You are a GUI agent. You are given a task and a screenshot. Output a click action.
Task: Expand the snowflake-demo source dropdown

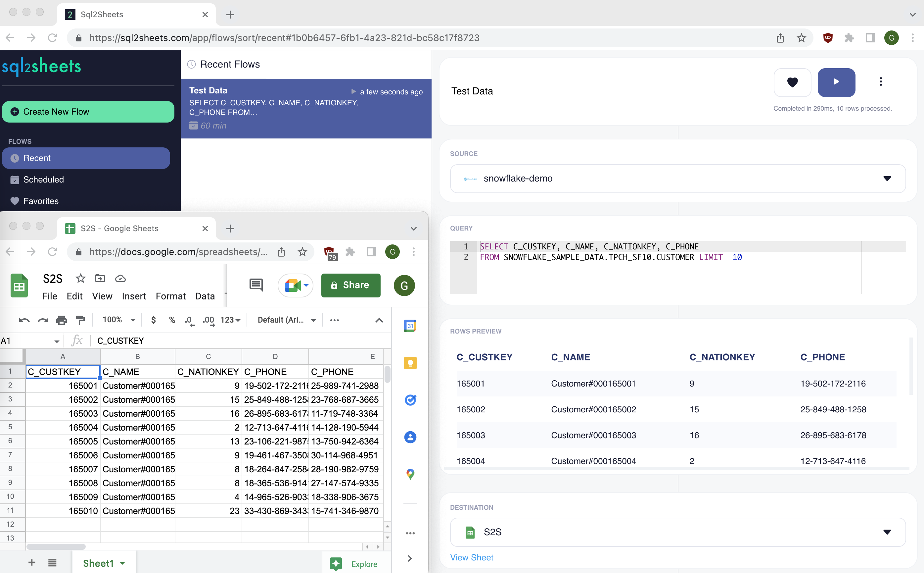click(677, 179)
